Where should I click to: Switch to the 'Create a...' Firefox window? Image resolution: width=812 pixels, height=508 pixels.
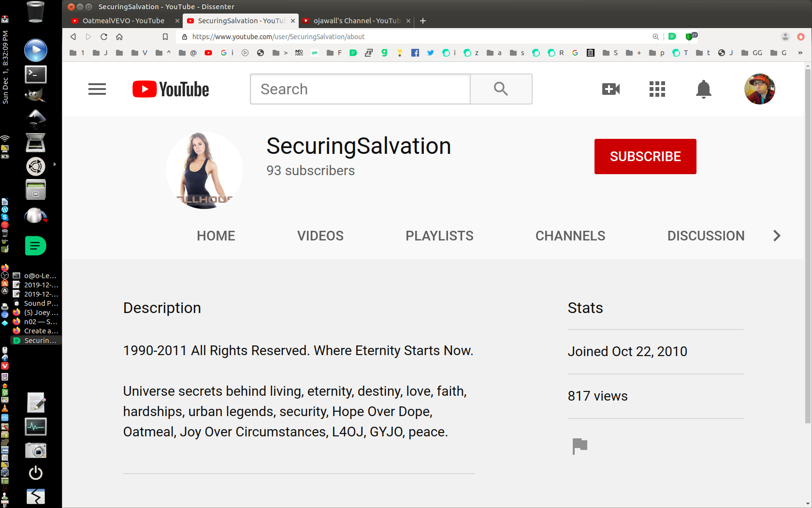click(x=36, y=331)
